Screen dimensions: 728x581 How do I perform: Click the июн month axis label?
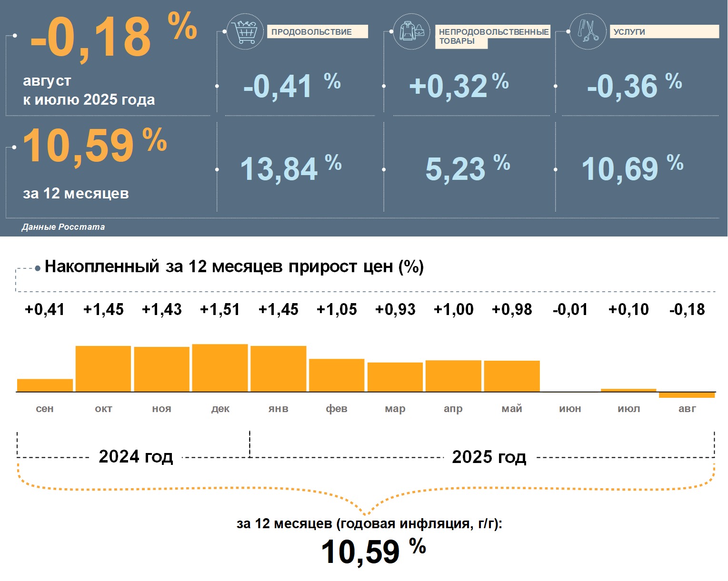pos(570,409)
